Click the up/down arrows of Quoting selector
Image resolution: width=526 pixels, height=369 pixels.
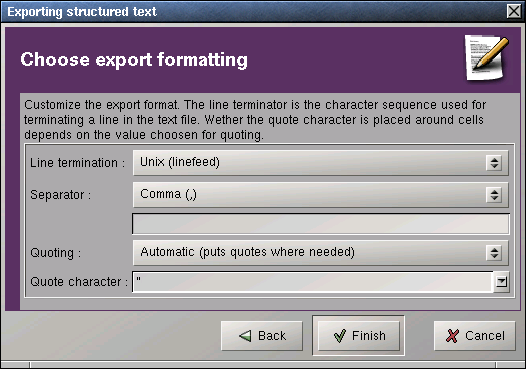point(494,253)
